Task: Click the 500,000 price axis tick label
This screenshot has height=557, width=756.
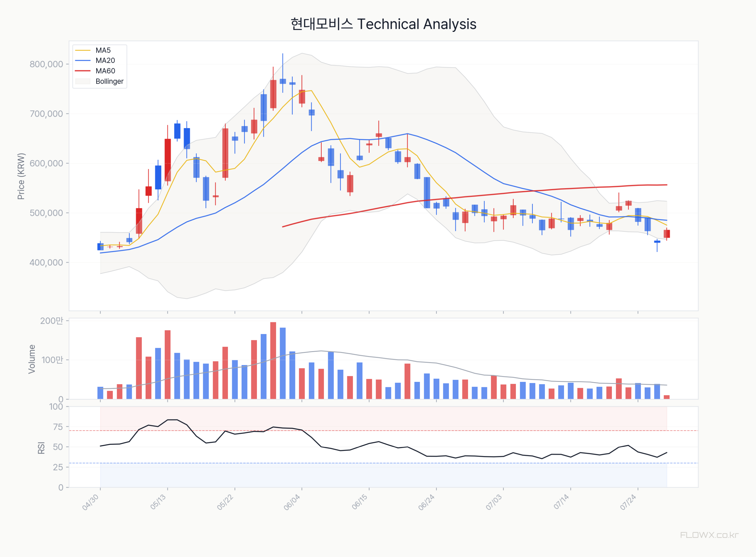Action: click(x=46, y=213)
